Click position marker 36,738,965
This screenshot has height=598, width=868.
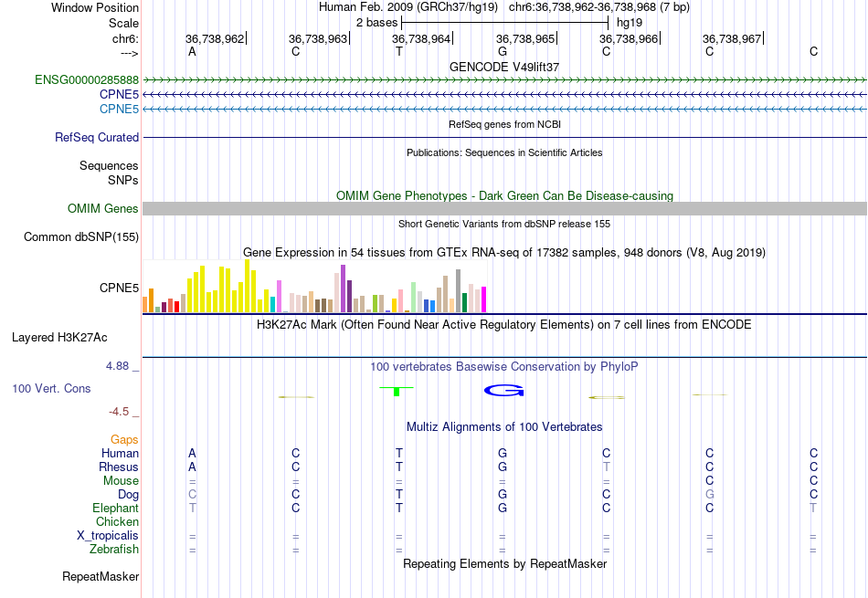coord(525,38)
